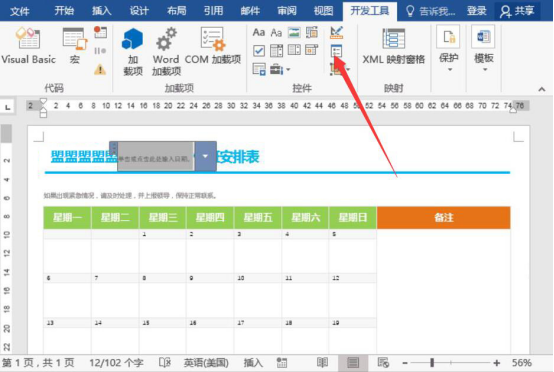The image size is (554, 372).
Task: Switch to Read Mode view
Action: coord(322,363)
